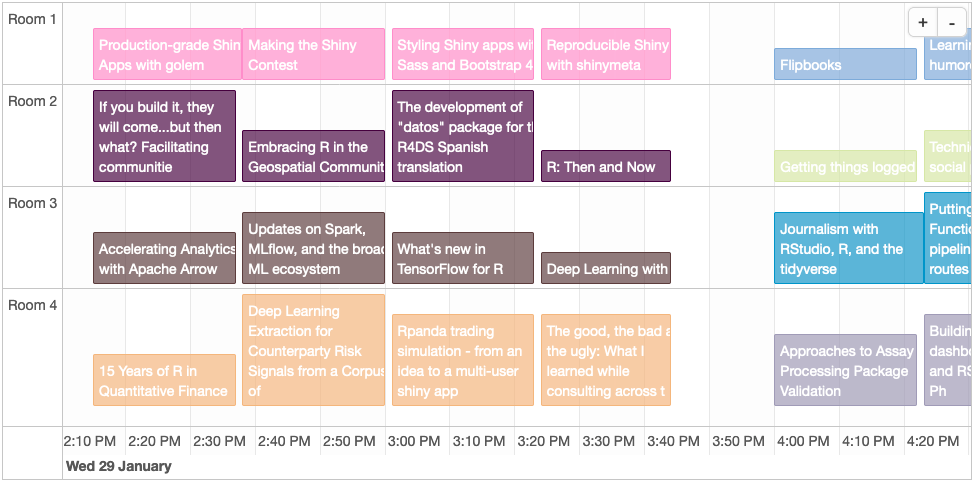Select the R: Then and Now talk

point(606,166)
